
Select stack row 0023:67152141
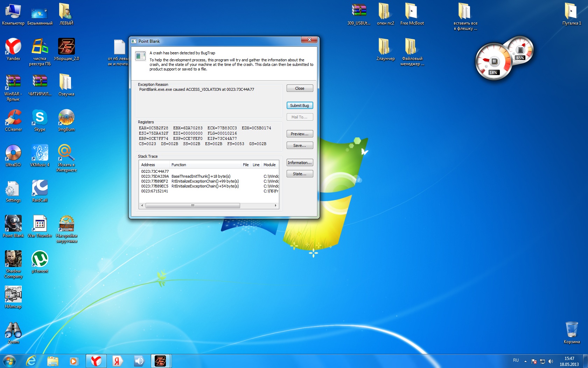click(209, 191)
